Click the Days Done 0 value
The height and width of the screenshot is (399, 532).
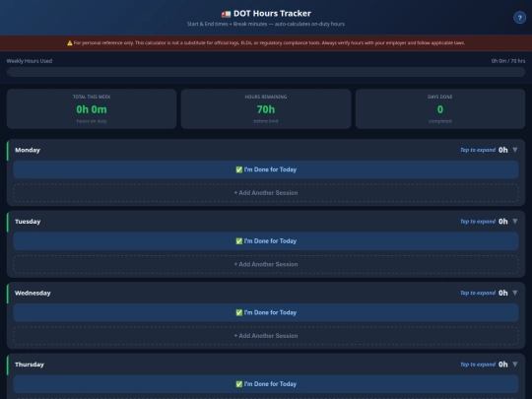point(440,109)
